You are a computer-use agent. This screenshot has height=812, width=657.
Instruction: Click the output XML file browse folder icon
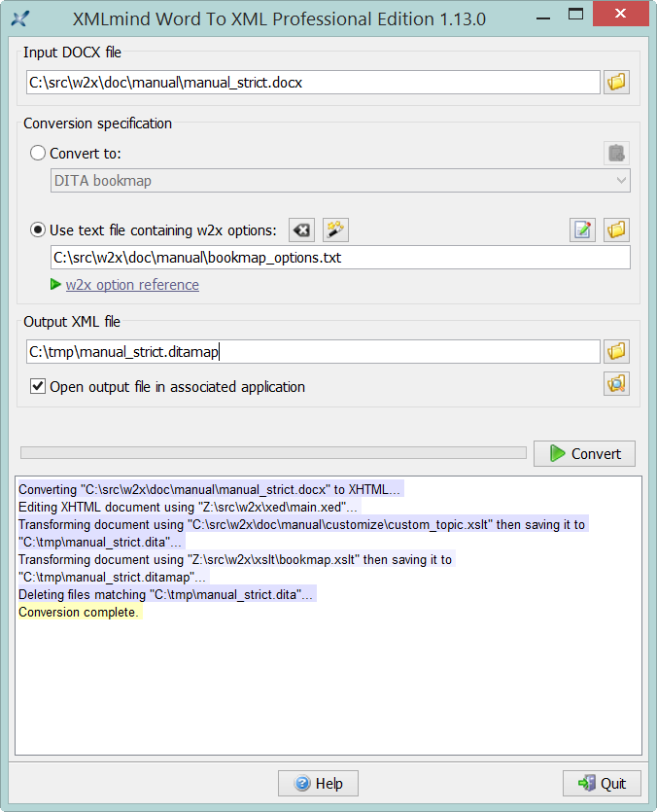[x=616, y=351]
